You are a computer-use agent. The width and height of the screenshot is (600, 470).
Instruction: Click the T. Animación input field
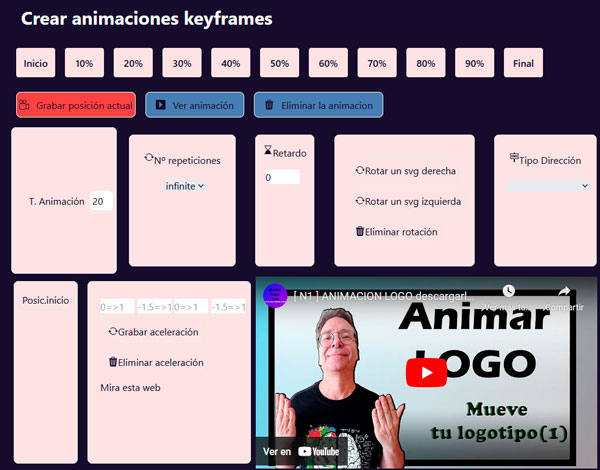pyautogui.click(x=101, y=201)
